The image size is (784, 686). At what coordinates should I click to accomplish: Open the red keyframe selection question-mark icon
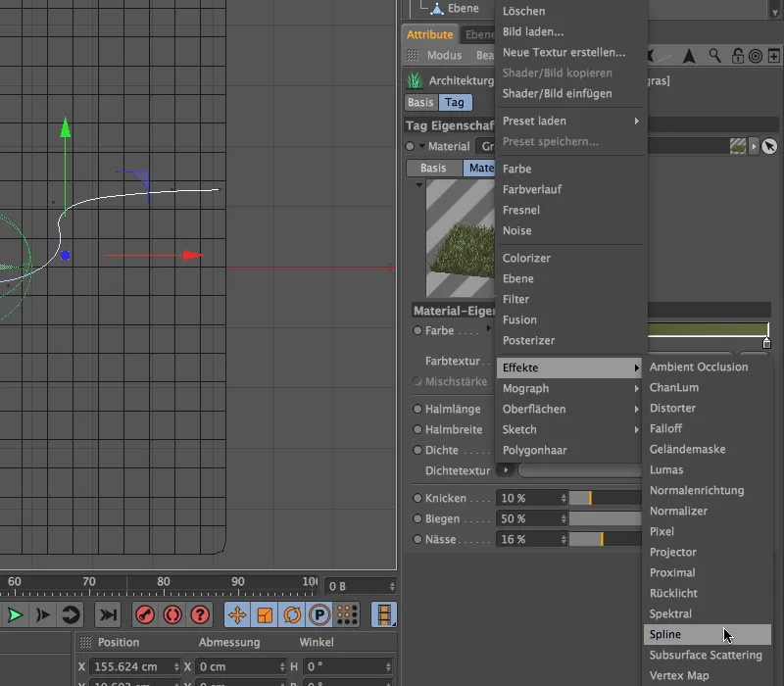pyautogui.click(x=200, y=614)
